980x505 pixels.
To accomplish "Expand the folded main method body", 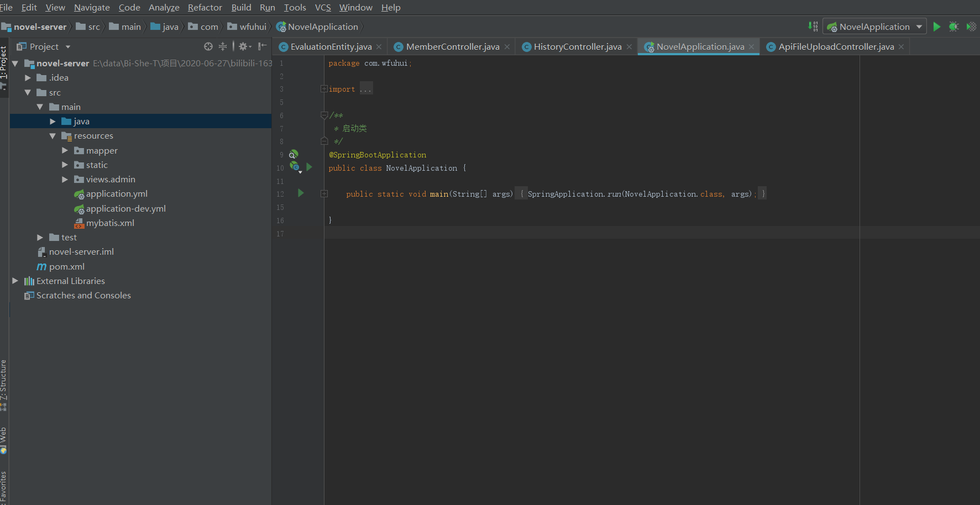I will (324, 193).
